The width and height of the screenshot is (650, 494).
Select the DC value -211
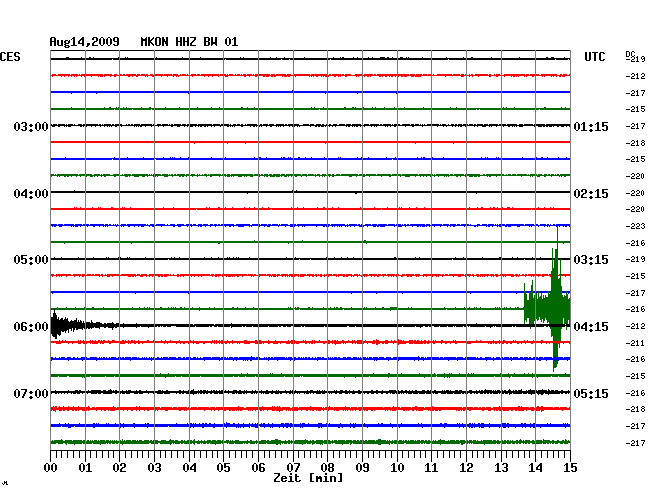(x=635, y=343)
